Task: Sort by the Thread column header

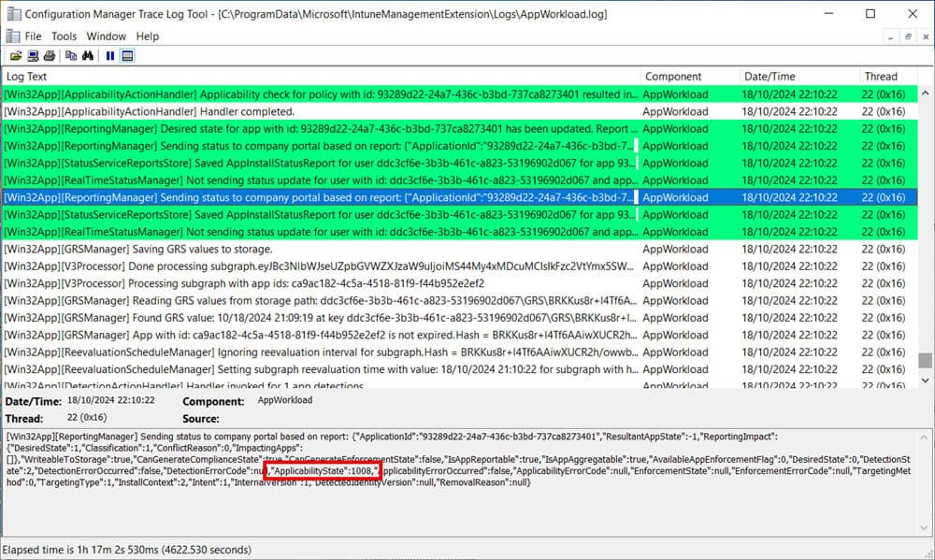Action: coord(887,77)
